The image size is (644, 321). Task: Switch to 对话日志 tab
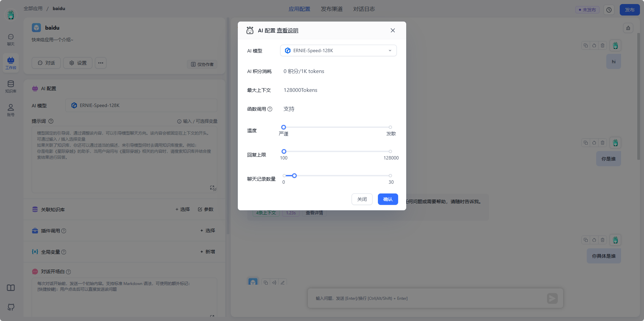tap(364, 9)
